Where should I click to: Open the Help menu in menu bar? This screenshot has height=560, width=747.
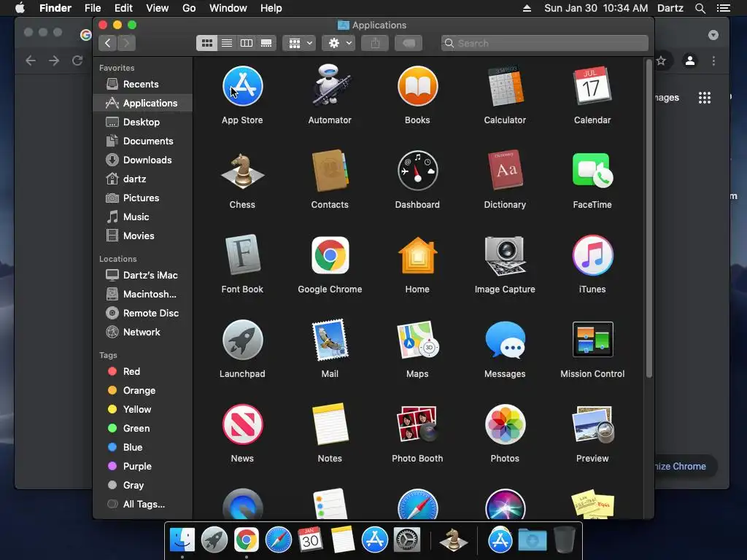click(271, 8)
